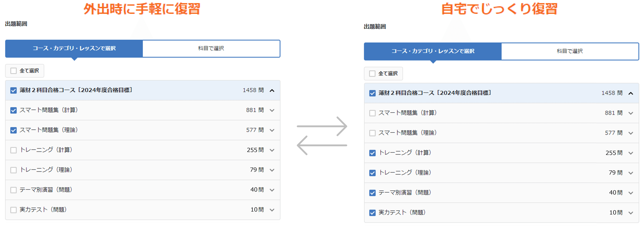Uncheck スマート問題集（計算） on the left
Viewport: 644px width, 226px height.
tap(13, 110)
